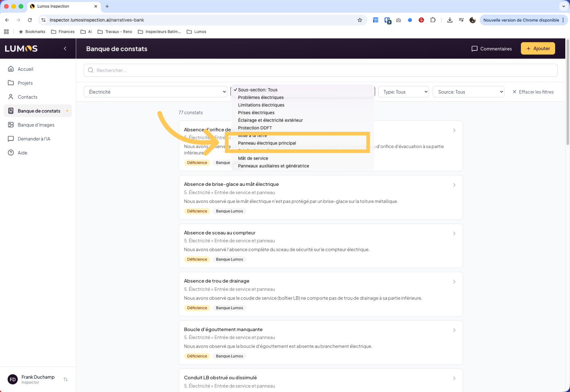Choose Prises électriques from sous-section list
Viewport: 570px width, 392px height.
coord(256,113)
